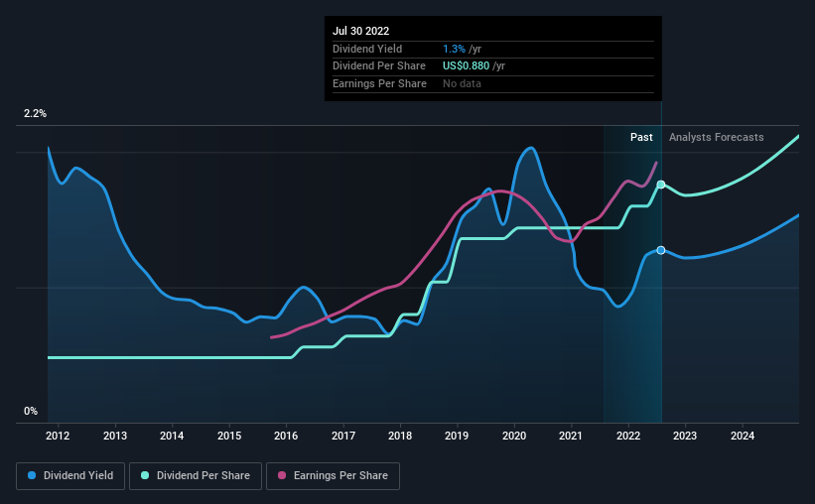Click the 2014 x-axis label
The height and width of the screenshot is (504, 815).
[x=172, y=436]
